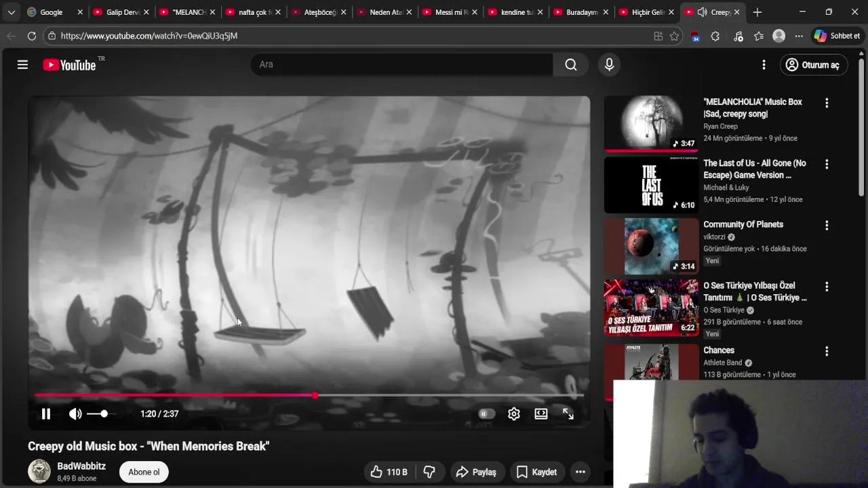868x488 pixels.
Task: Open Sohbet et Copilot chat button
Action: (x=837, y=36)
